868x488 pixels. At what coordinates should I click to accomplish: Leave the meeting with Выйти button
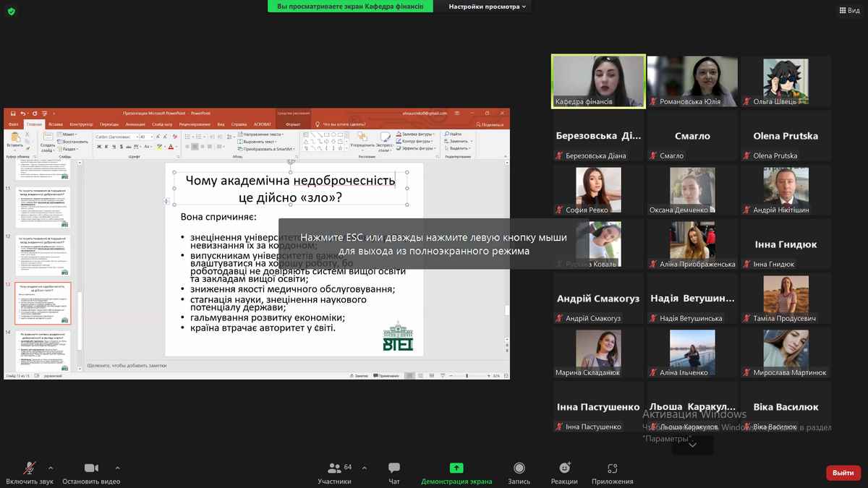click(843, 473)
